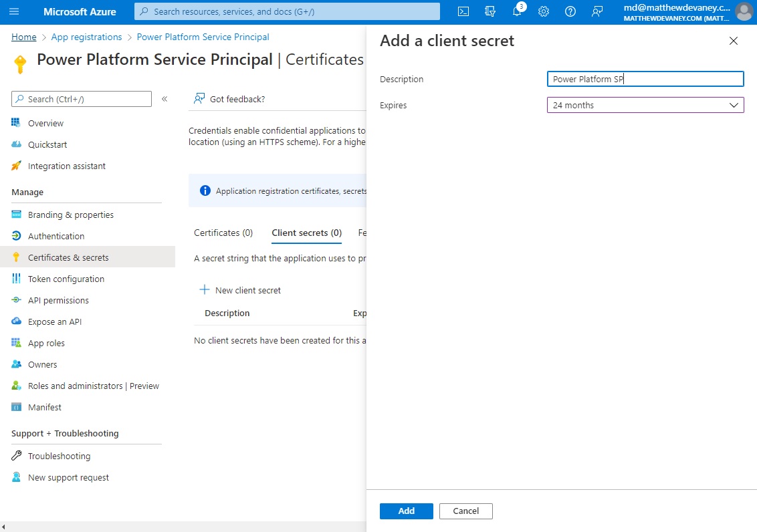Switch to the Certificates tab
The width and height of the screenshot is (757, 532).
(x=223, y=233)
